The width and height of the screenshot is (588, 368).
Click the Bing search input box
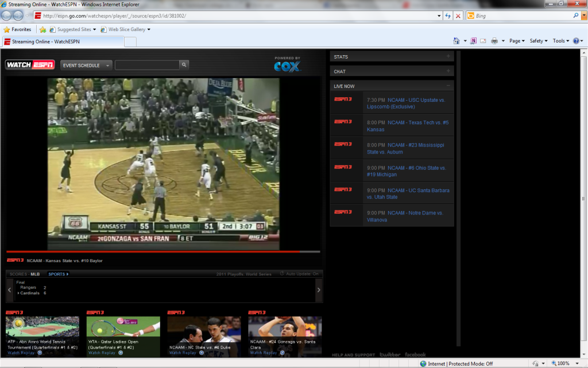pos(523,16)
